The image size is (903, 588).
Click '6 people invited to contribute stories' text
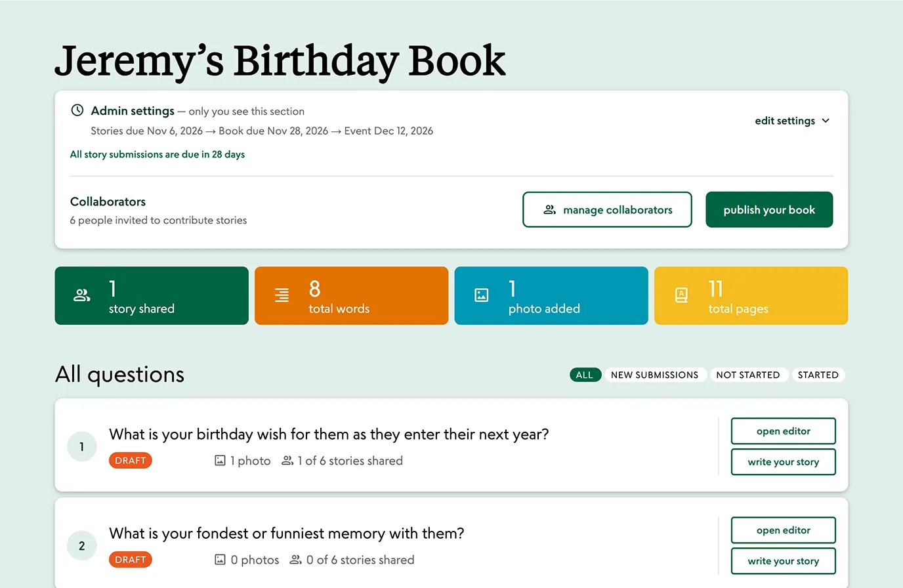point(159,220)
